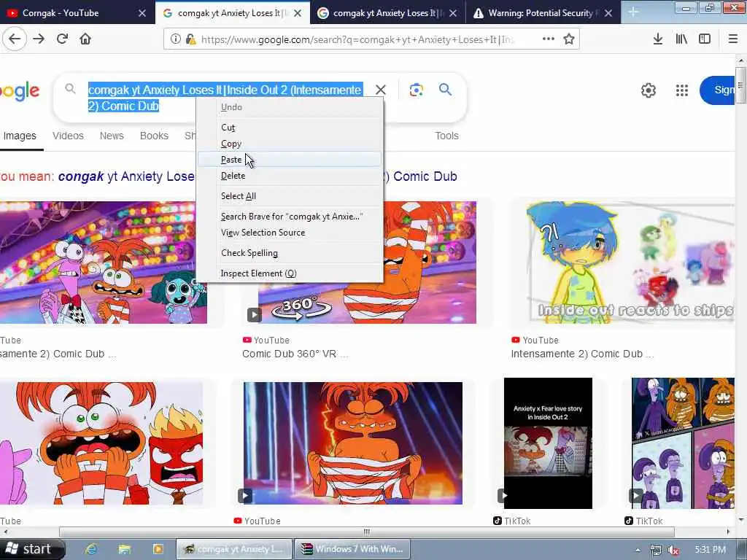
Task: Click the horizontal scrollbar thumb
Action: tap(366, 532)
